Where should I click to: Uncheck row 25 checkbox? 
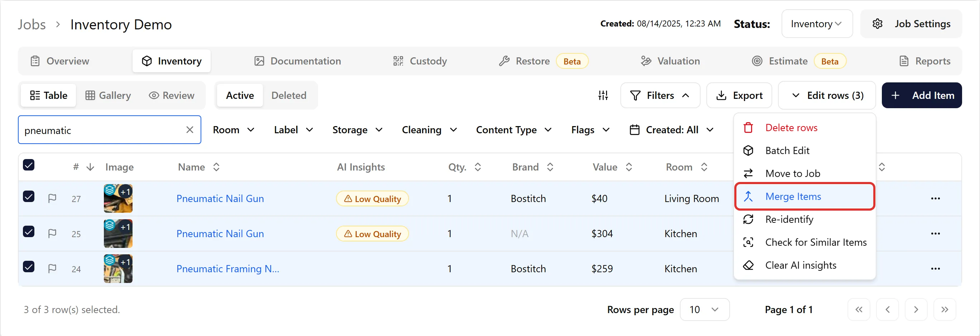point(29,231)
